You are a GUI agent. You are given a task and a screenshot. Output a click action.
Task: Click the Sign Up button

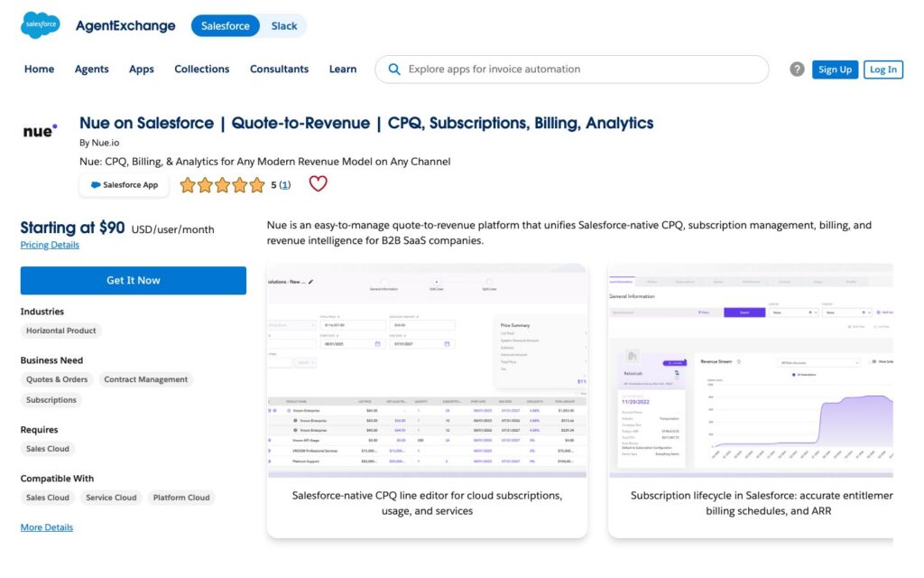[x=835, y=70]
